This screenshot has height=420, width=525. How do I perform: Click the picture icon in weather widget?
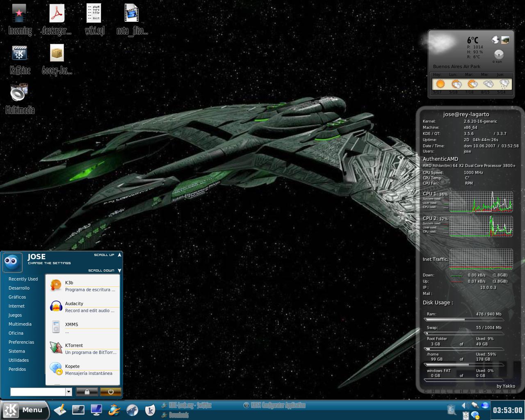coord(505,40)
